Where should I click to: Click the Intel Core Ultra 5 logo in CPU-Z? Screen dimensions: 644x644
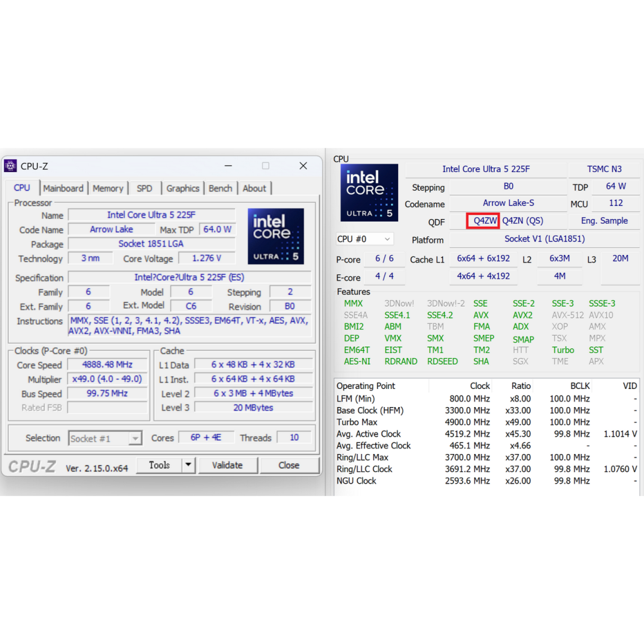(x=276, y=236)
